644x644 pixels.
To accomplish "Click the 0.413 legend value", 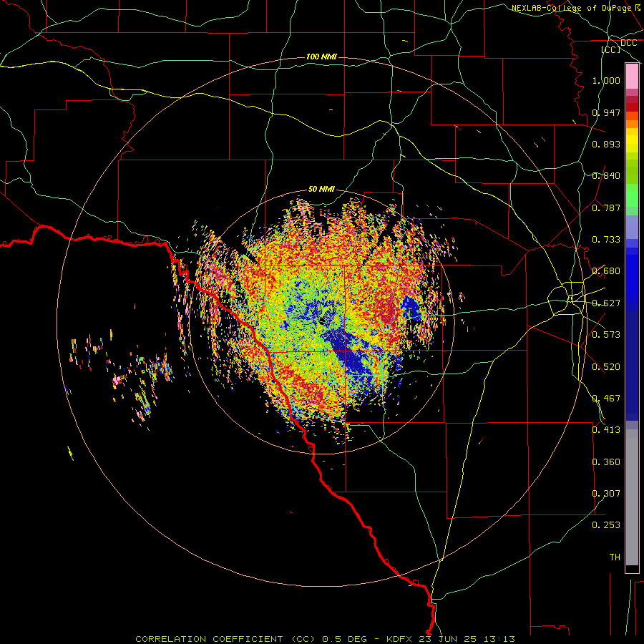I will tap(606, 430).
